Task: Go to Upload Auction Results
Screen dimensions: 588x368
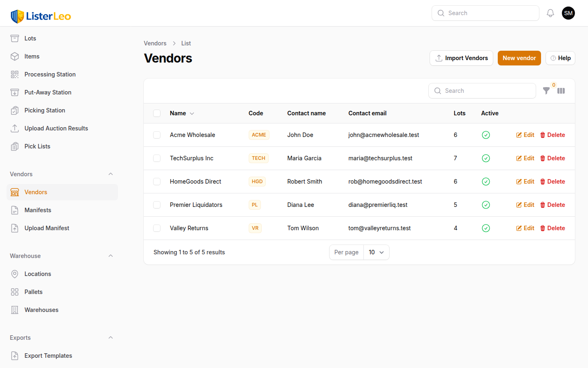Action: coord(56,128)
